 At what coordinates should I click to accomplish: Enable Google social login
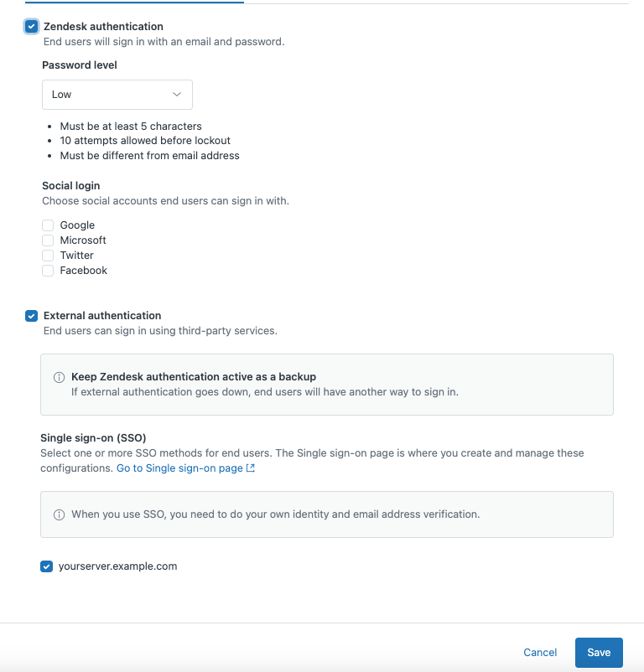48,225
